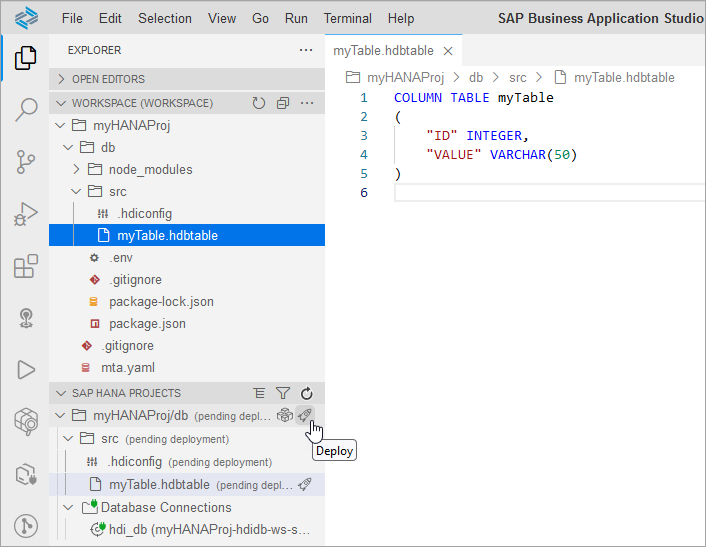706x547 pixels.
Task: Open the .env file
Action: click(x=187, y=258)
